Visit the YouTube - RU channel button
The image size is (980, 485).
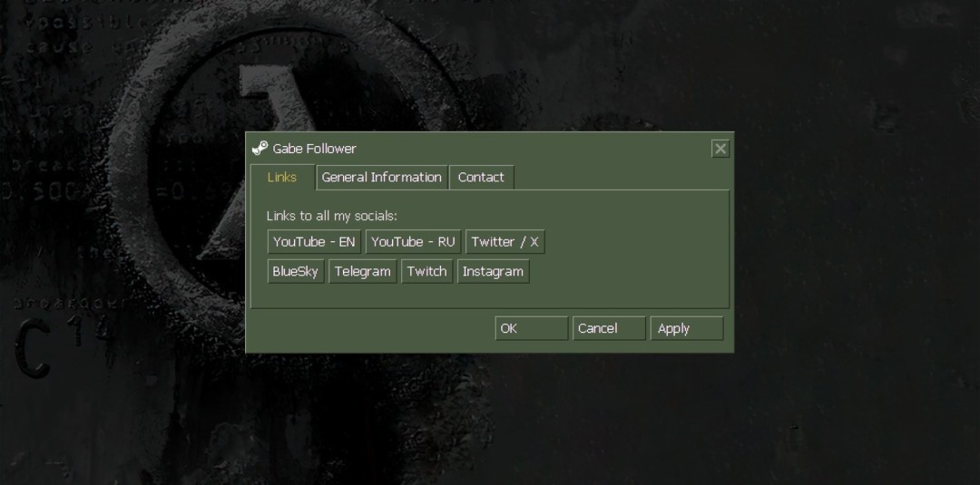point(413,242)
